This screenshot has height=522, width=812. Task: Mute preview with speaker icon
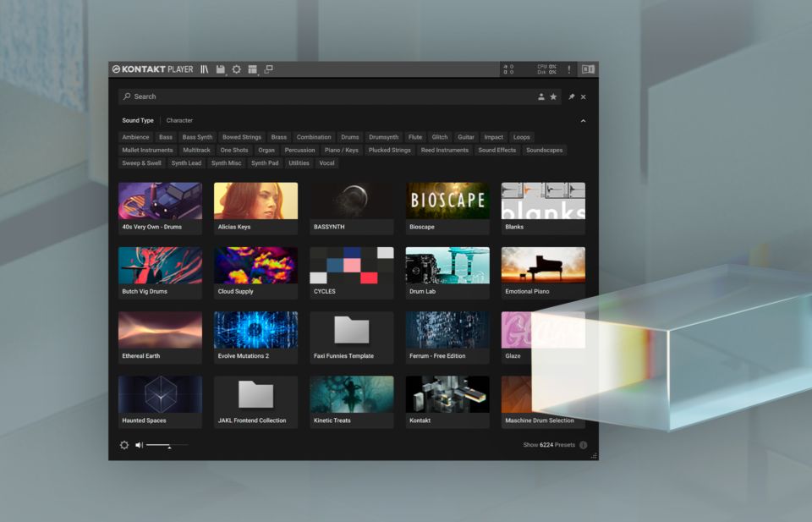pos(140,445)
